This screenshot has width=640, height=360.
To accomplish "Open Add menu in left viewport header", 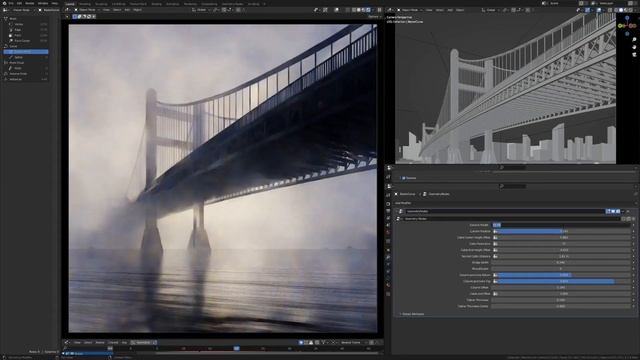I will (x=127, y=9).
